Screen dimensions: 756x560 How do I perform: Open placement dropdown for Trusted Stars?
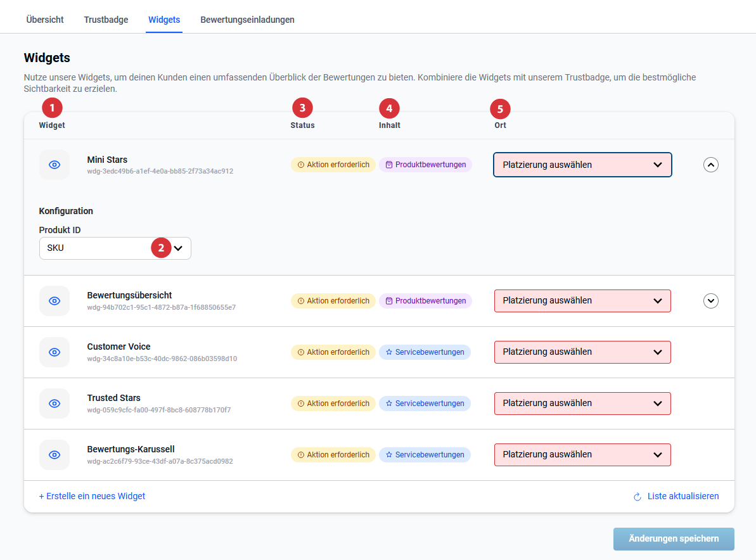[x=582, y=404]
